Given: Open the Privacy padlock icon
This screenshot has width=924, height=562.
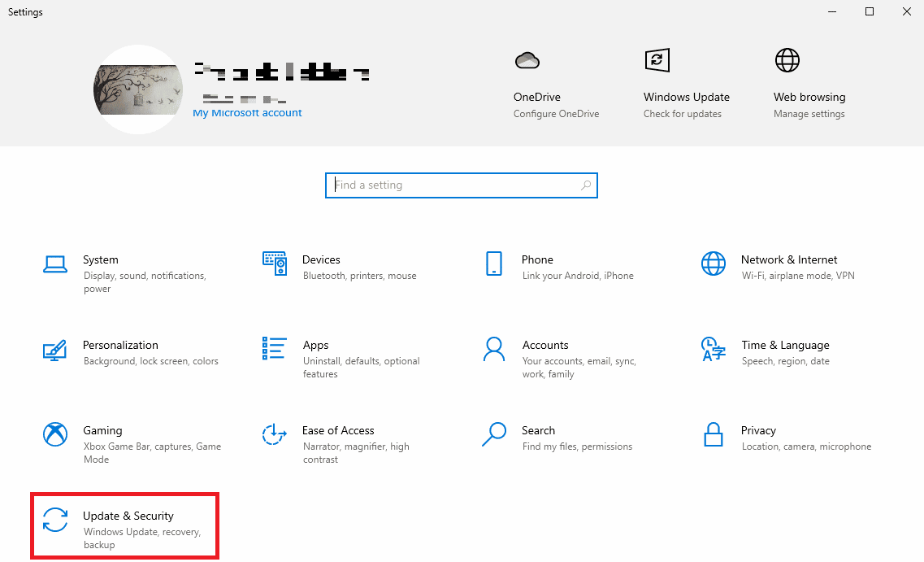Looking at the screenshot, I should [713, 434].
